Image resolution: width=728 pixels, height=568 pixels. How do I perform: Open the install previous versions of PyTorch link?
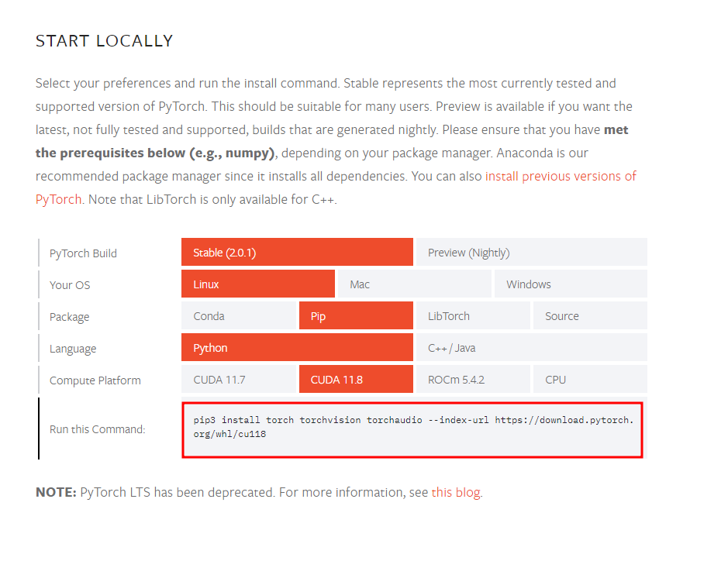pos(560,176)
